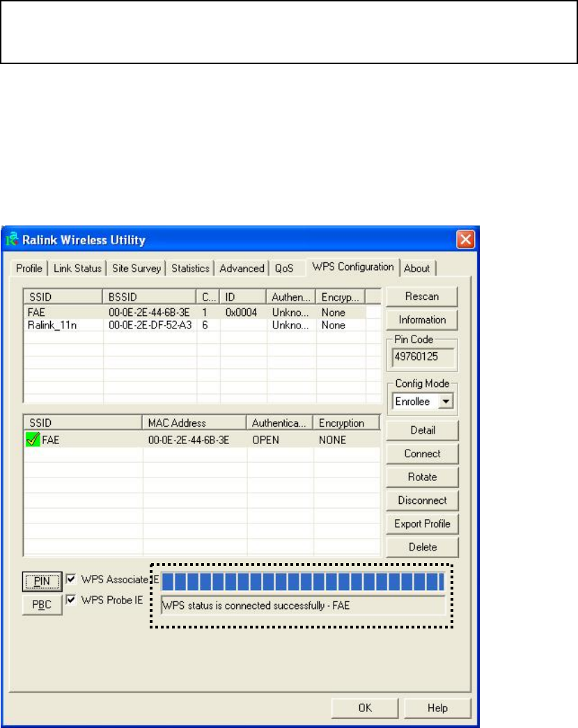
Task: Click BSSID 00-0E-2E-DF-52-A3 cell
Action: click(150, 325)
